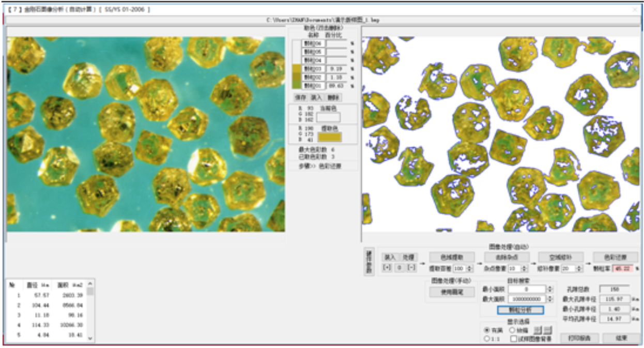Image resolution: width=644 pixels, height=348 pixels.
Task: Adjust the 提取容差 spinner arrows
Action: click(x=470, y=268)
